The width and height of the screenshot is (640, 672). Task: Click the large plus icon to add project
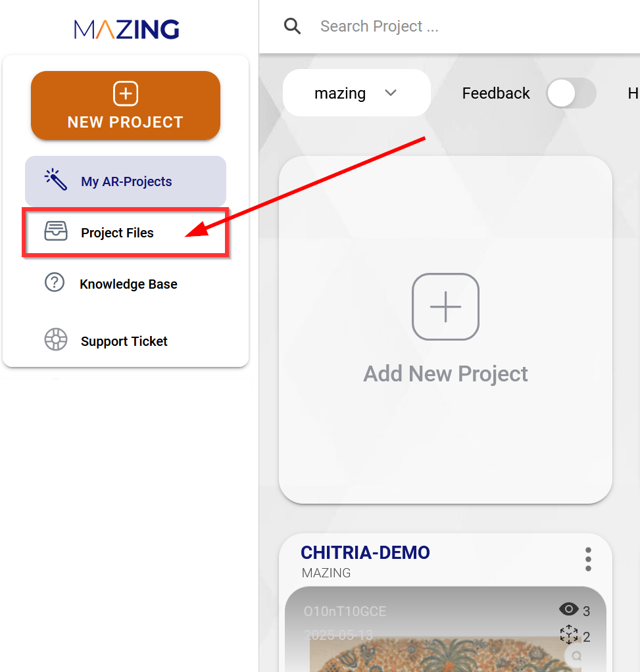[445, 306]
